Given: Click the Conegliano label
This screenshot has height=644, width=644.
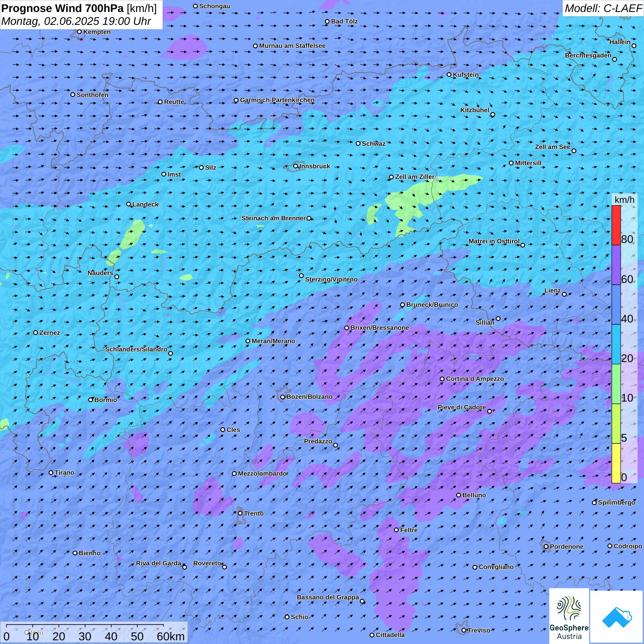Looking at the screenshot, I should (496, 567).
